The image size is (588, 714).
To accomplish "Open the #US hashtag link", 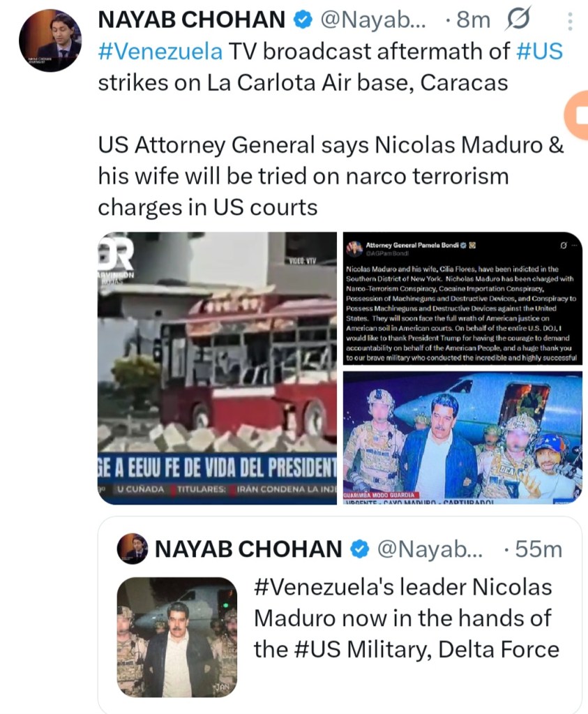I will [540, 52].
